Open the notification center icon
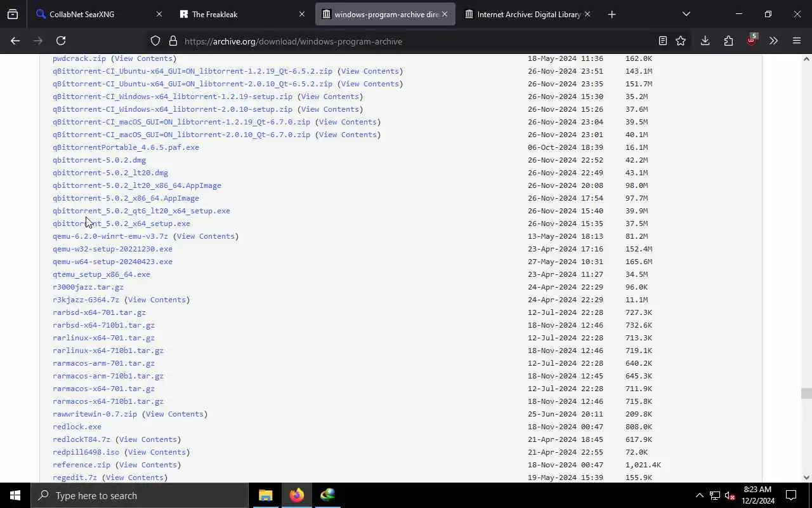The height and width of the screenshot is (508, 812). [x=791, y=495]
